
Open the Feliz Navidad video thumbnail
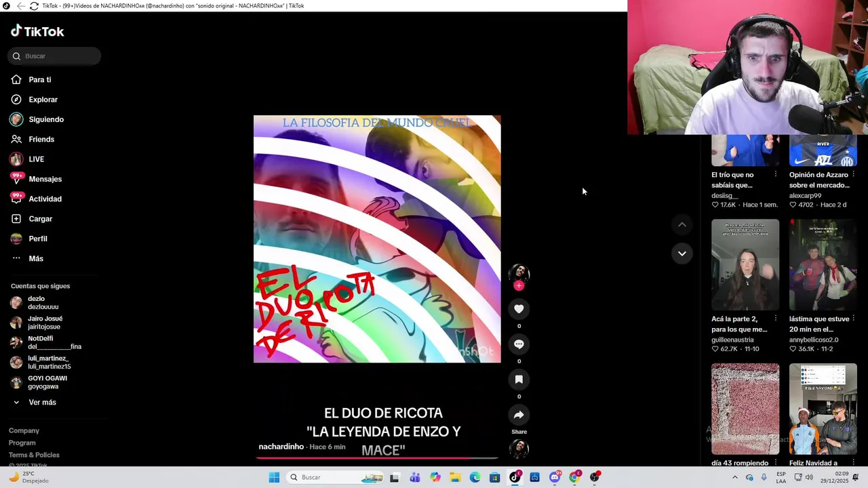[823, 409]
